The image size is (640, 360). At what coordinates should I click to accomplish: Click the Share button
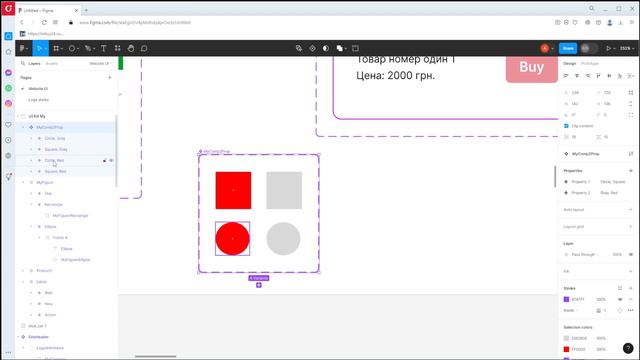point(568,48)
